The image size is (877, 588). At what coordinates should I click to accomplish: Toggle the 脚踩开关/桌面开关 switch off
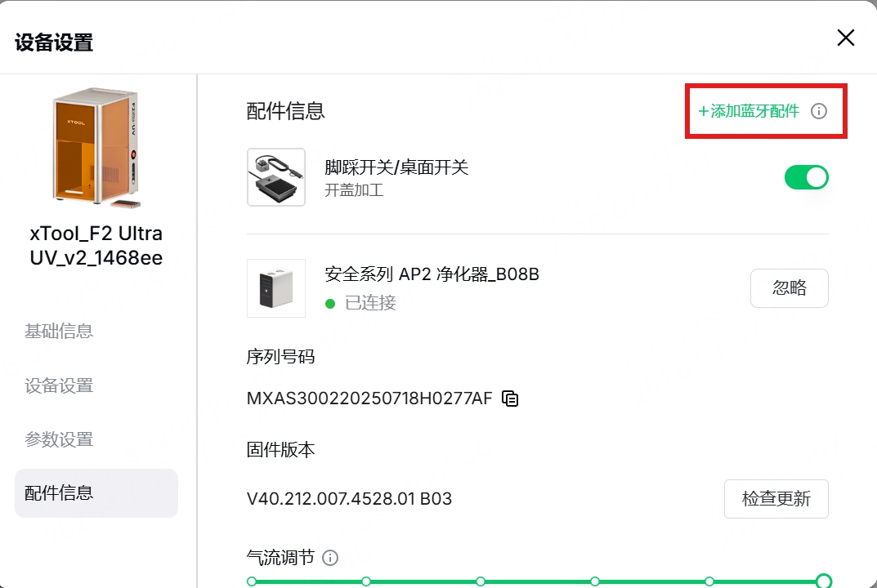pos(807,178)
